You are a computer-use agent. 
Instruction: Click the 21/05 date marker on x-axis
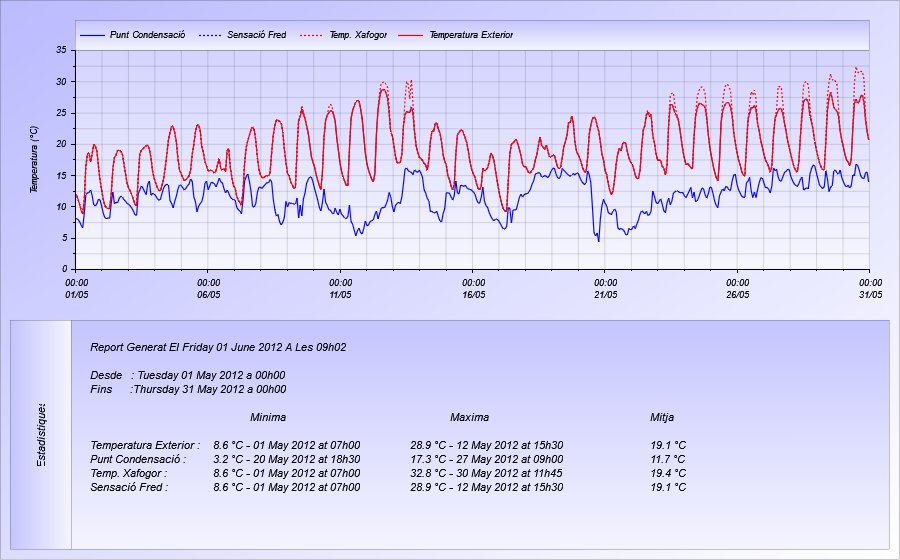(605, 294)
